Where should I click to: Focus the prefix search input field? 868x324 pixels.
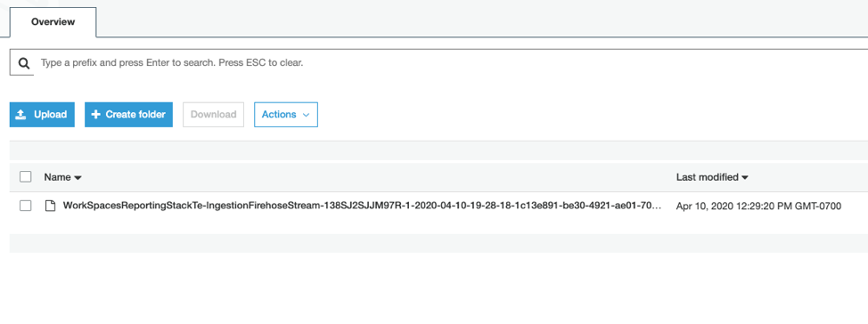tap(448, 63)
